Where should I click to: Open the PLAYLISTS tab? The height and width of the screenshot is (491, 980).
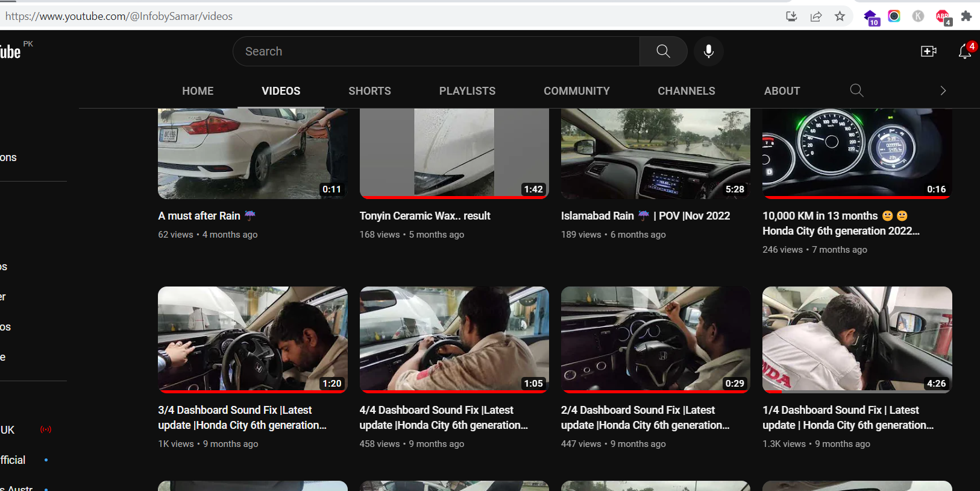(467, 91)
